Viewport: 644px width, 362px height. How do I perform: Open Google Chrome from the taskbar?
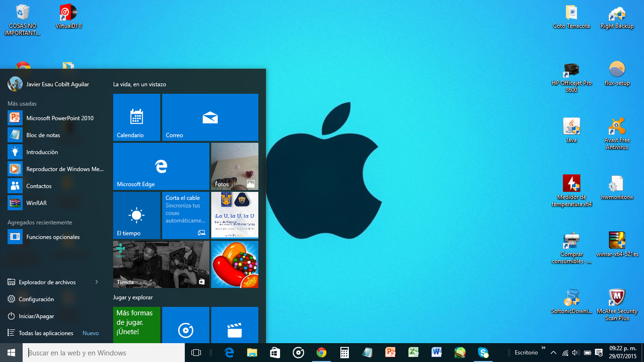[321, 352]
